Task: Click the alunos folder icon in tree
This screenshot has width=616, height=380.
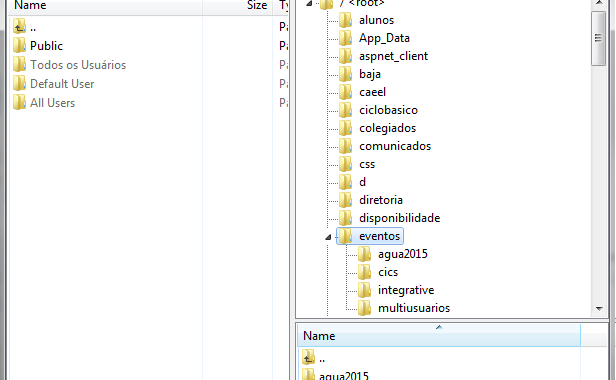Action: point(345,20)
